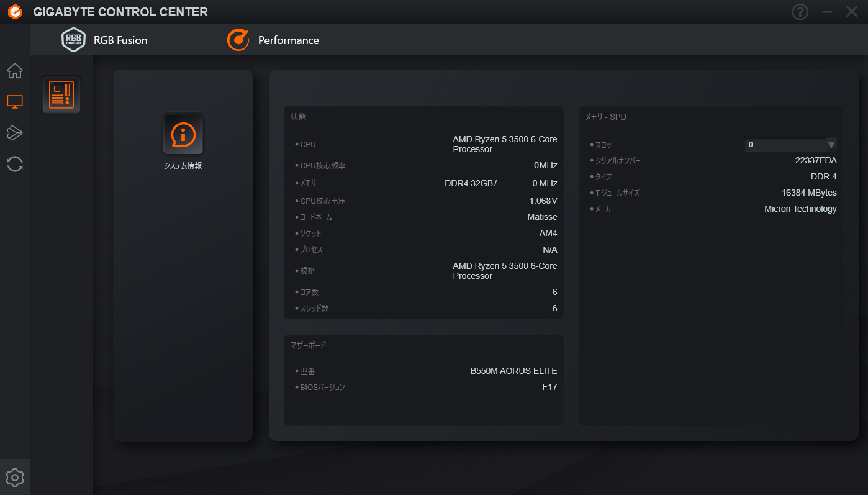Select the Micron Technology manufacturer text

800,209
